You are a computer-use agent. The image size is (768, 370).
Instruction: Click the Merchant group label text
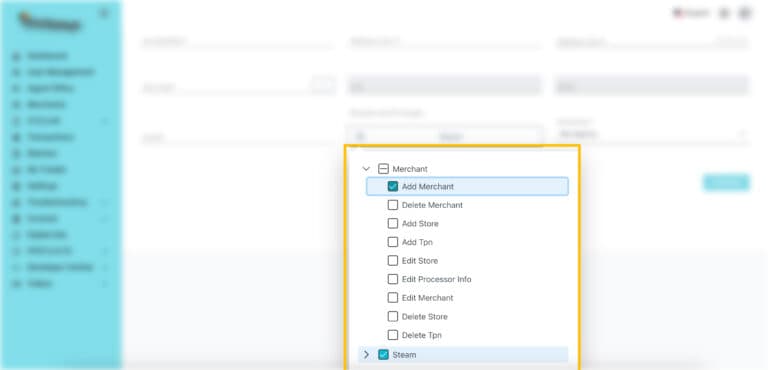[410, 169]
